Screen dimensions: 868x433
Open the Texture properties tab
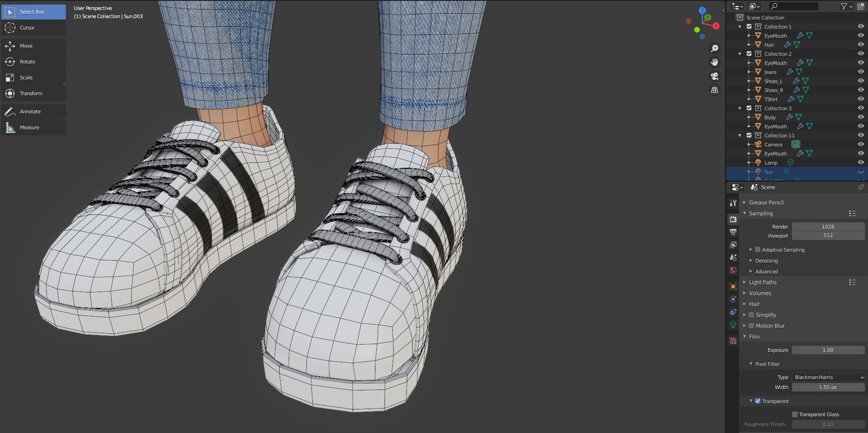click(x=733, y=341)
